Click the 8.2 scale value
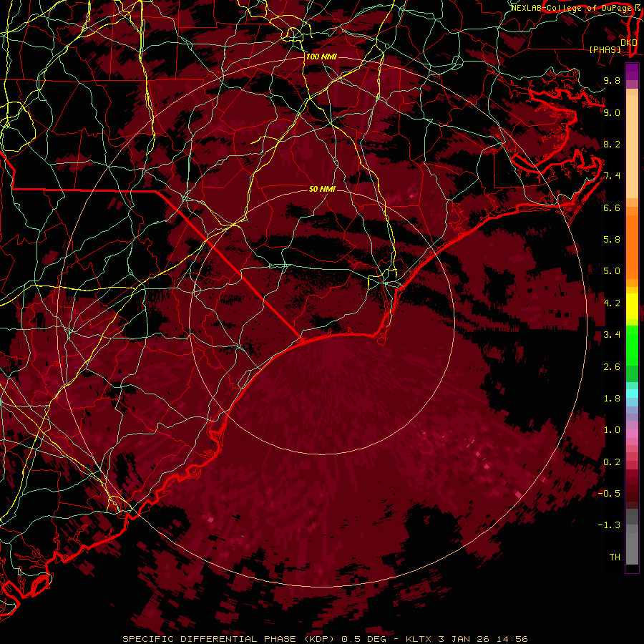This screenshot has width=644, height=644. coord(612,144)
